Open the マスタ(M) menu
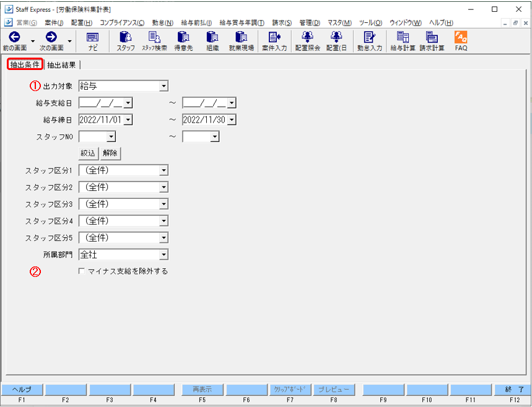532x407 pixels. [x=339, y=23]
